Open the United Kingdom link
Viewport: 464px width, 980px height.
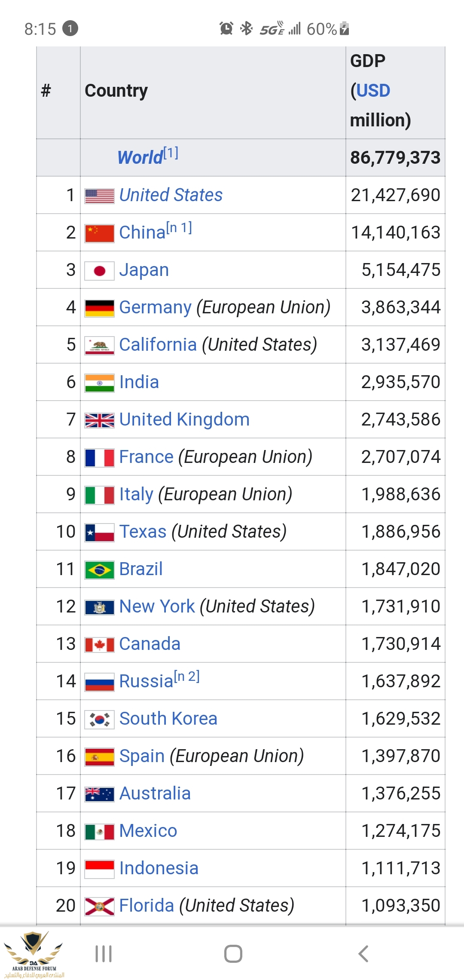184,420
